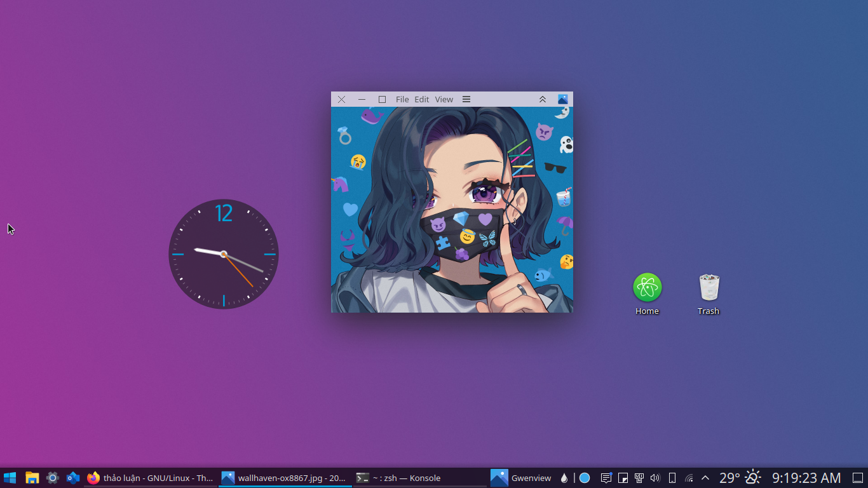868x488 pixels.
Task: Open the partly-sunny weather widget icon
Action: click(x=753, y=478)
